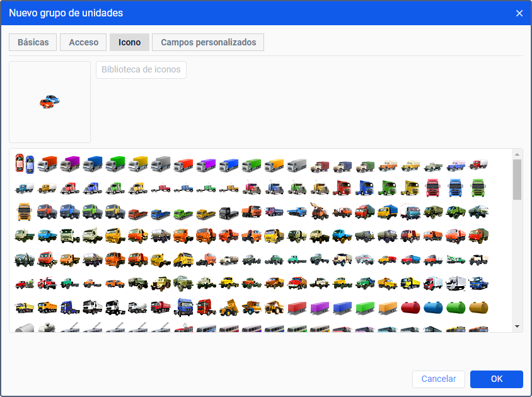The image size is (532, 397).
Task: Click the current icon preview thumbnail
Action: click(x=50, y=102)
